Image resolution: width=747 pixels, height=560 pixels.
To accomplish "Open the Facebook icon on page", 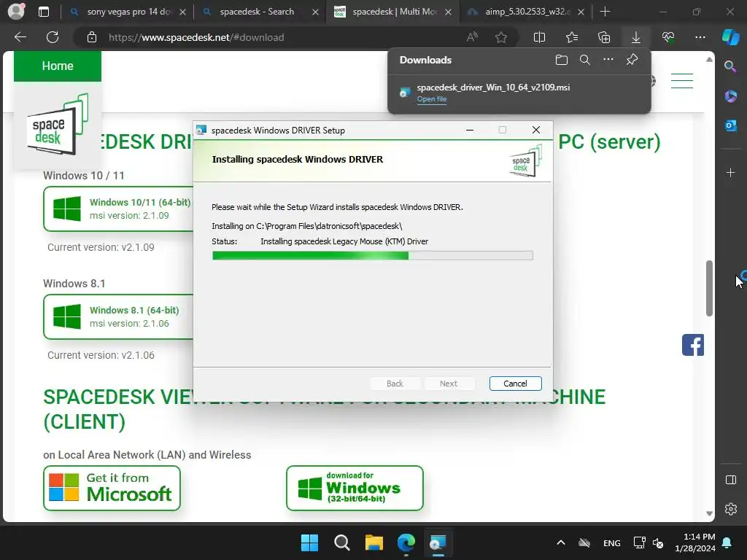I will [693, 345].
